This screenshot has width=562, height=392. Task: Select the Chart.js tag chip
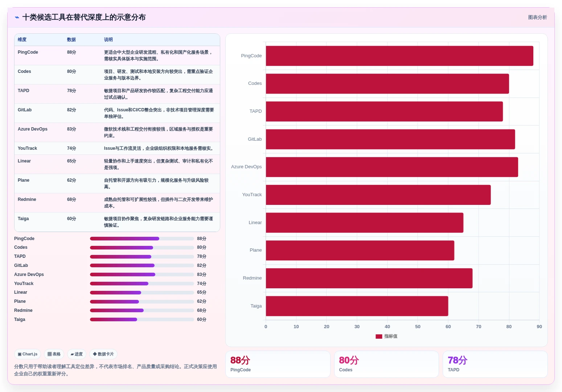point(28,354)
